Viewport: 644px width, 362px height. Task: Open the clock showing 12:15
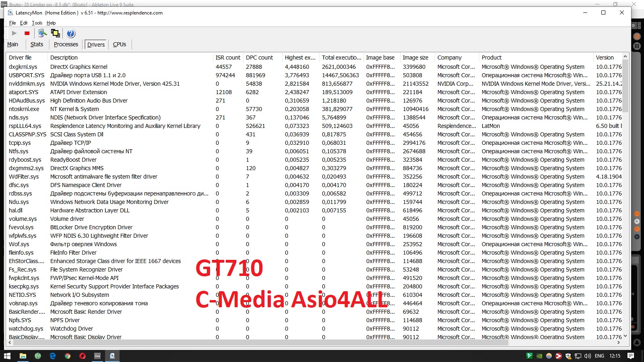click(615, 356)
